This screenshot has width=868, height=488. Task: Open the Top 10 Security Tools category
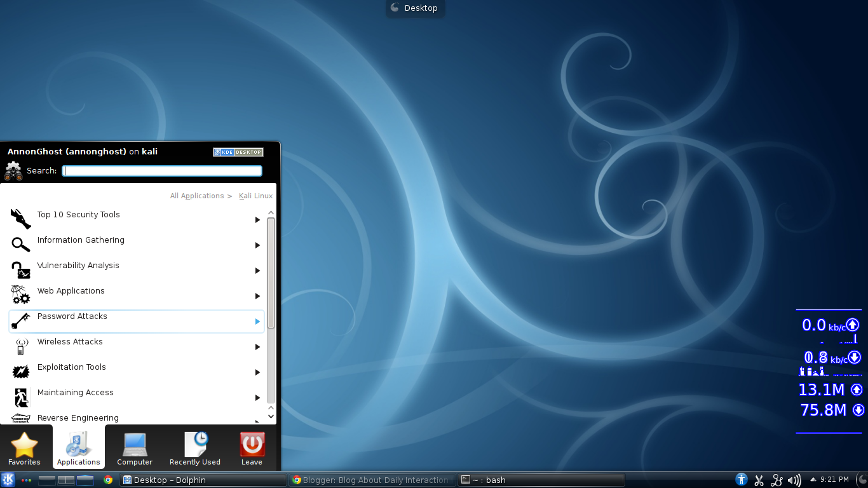click(78, 215)
